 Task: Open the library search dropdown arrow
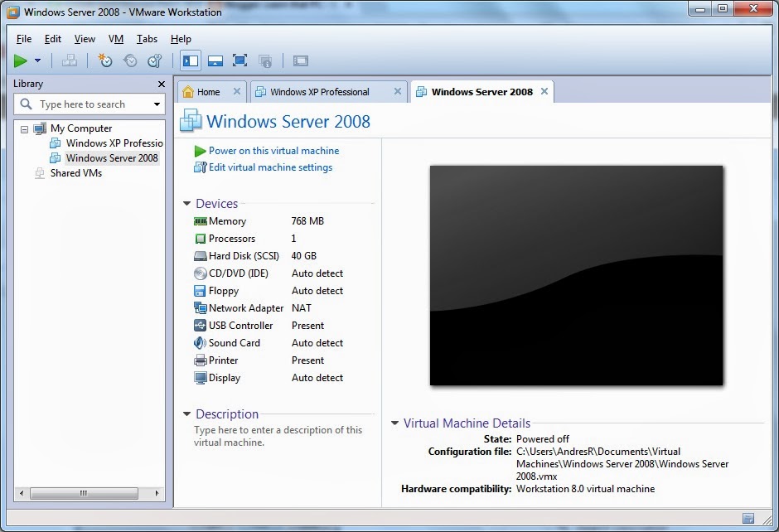click(157, 104)
